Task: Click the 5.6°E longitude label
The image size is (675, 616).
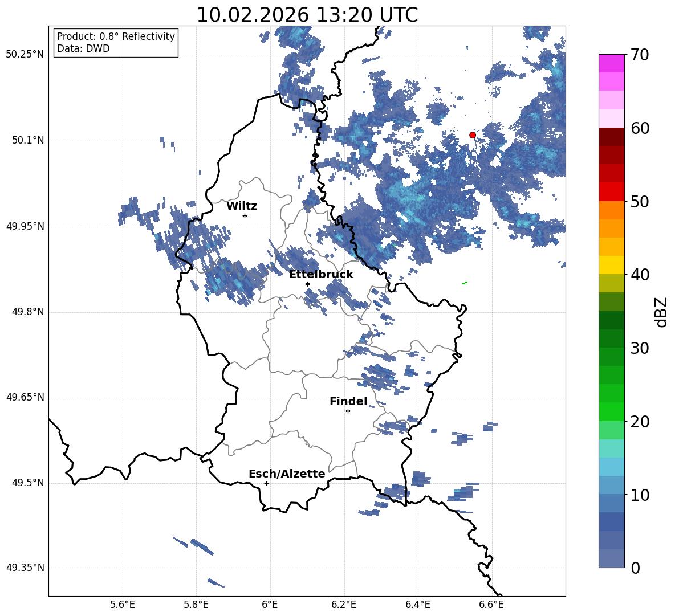Action: pos(123,605)
